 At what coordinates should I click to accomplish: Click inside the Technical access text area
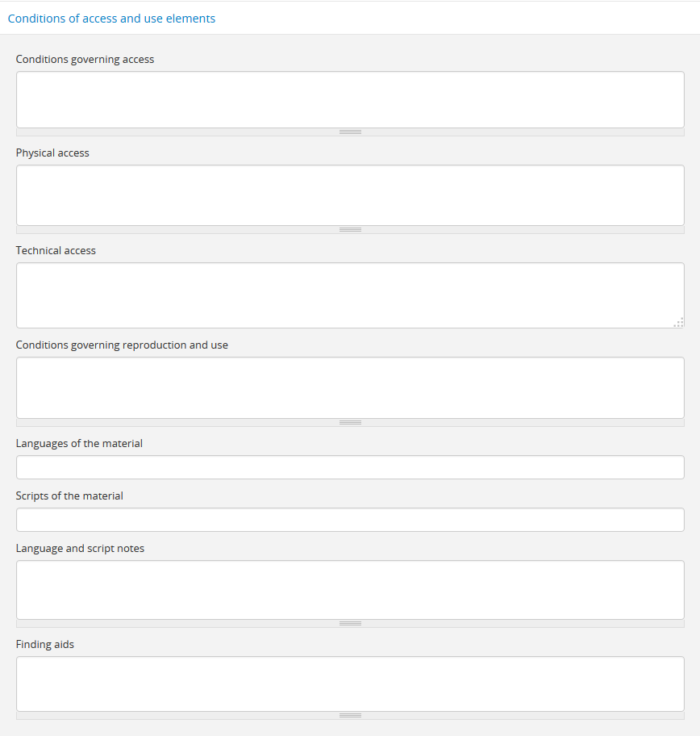tap(350, 295)
